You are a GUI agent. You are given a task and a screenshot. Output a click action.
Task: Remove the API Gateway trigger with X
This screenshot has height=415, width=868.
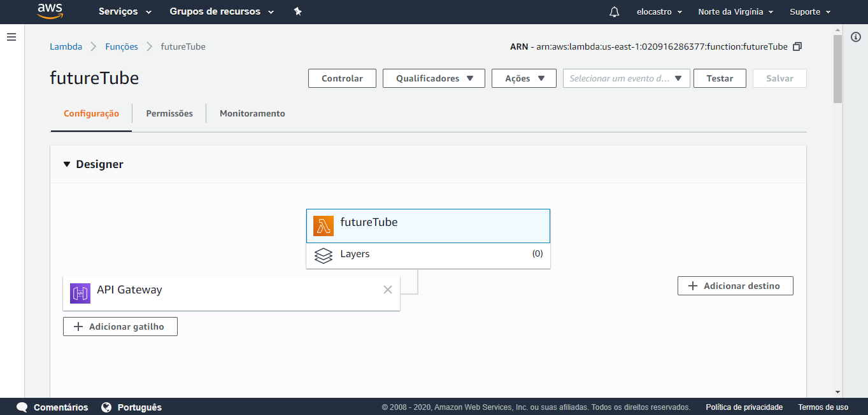(x=388, y=290)
